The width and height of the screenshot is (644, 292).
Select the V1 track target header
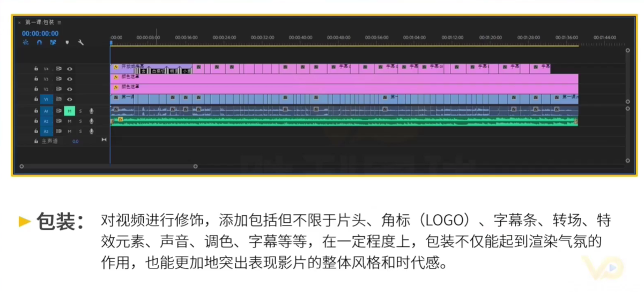pos(46,99)
